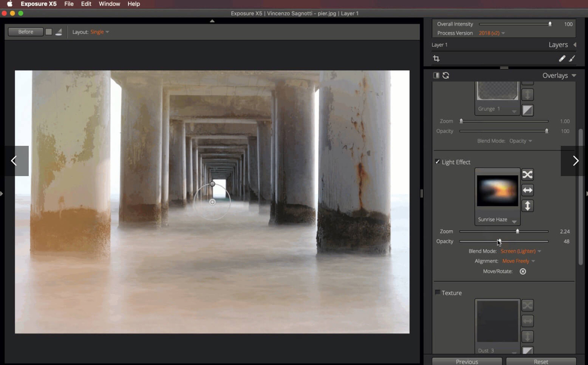588x365 pixels.
Task: Open the Window menu
Action: (109, 4)
